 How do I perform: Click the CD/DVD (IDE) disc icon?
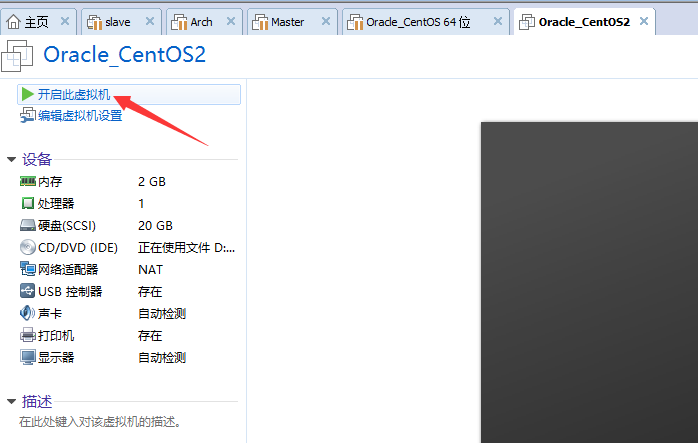[28, 247]
